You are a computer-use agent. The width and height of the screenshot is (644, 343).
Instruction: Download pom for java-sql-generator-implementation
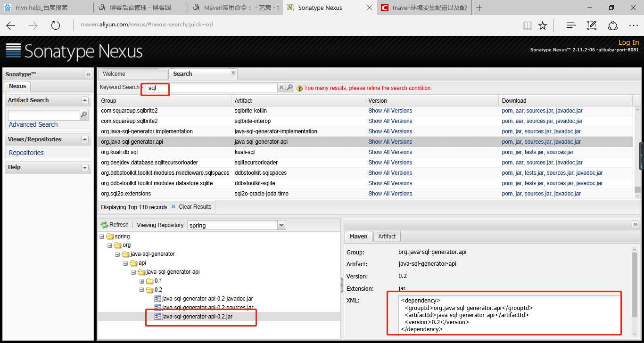[x=507, y=131]
